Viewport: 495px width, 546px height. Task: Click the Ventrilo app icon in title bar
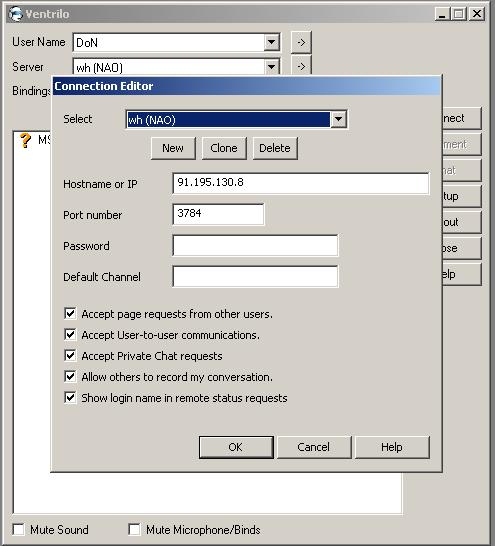16,14
